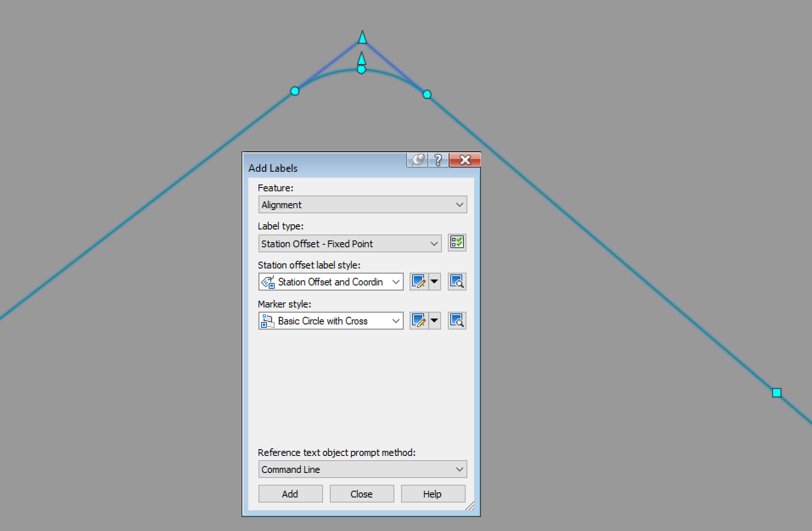Open the Feature dropdown showing Alignment
The width and height of the screenshot is (812, 531).
(x=459, y=204)
